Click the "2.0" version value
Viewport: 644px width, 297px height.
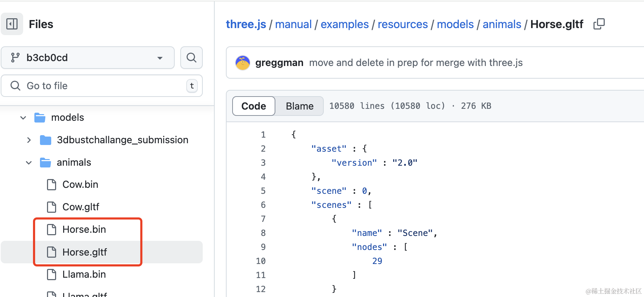405,163
